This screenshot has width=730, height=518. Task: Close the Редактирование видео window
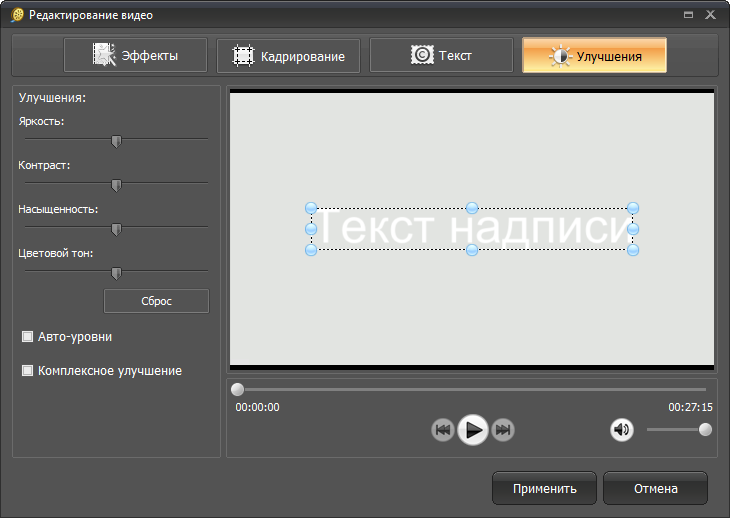tap(710, 15)
